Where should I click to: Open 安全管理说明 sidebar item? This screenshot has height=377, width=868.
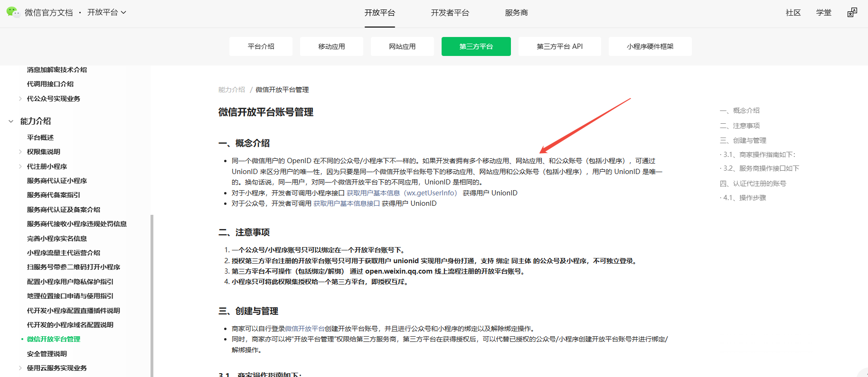[x=47, y=354]
